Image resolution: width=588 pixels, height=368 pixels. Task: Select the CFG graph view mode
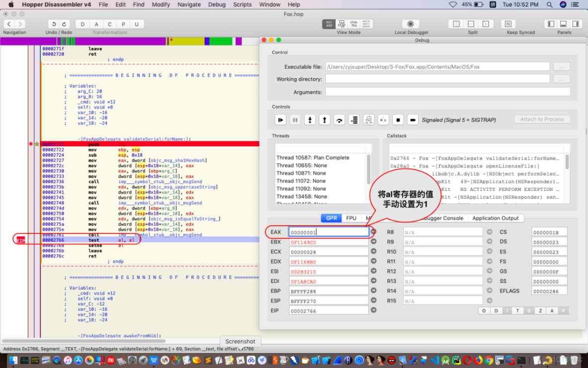click(x=342, y=24)
